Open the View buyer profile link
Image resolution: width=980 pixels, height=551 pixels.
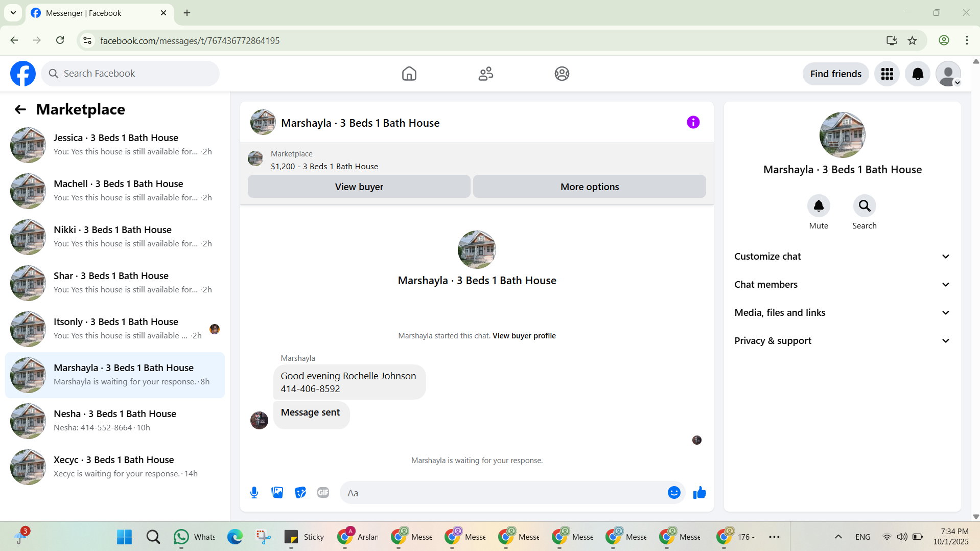click(524, 336)
